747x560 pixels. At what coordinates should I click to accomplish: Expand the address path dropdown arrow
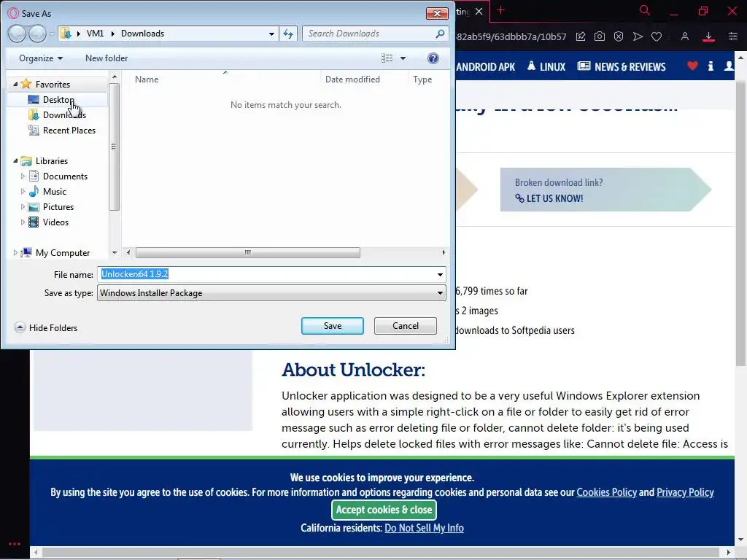(271, 34)
